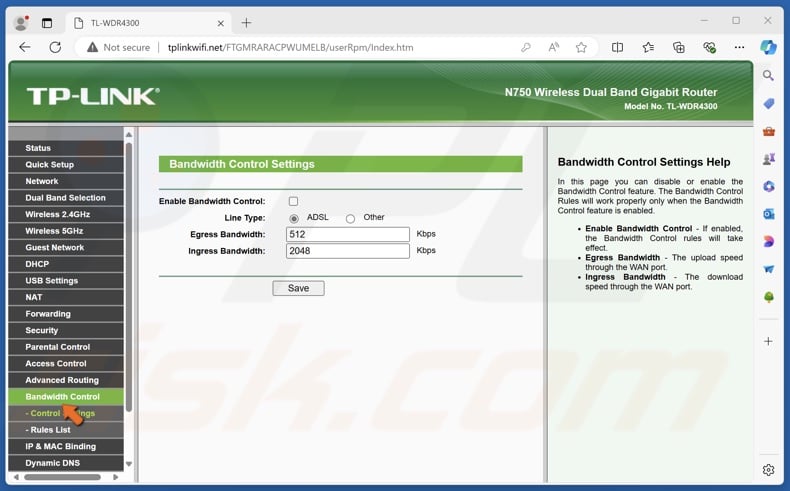790x491 pixels.
Task: Close the TL-WDR4300 tab
Action: [x=221, y=23]
